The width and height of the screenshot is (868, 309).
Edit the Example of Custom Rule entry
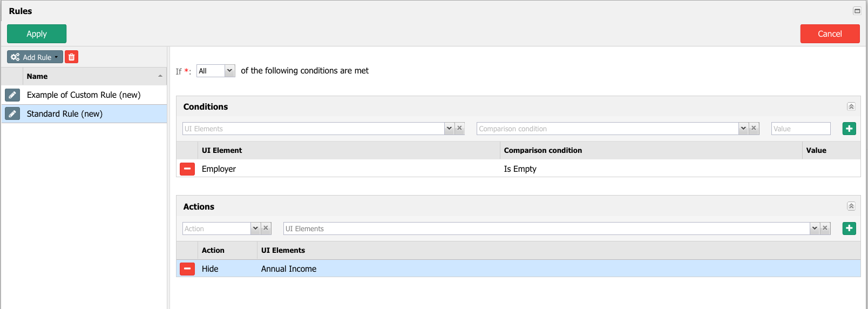[x=12, y=95]
